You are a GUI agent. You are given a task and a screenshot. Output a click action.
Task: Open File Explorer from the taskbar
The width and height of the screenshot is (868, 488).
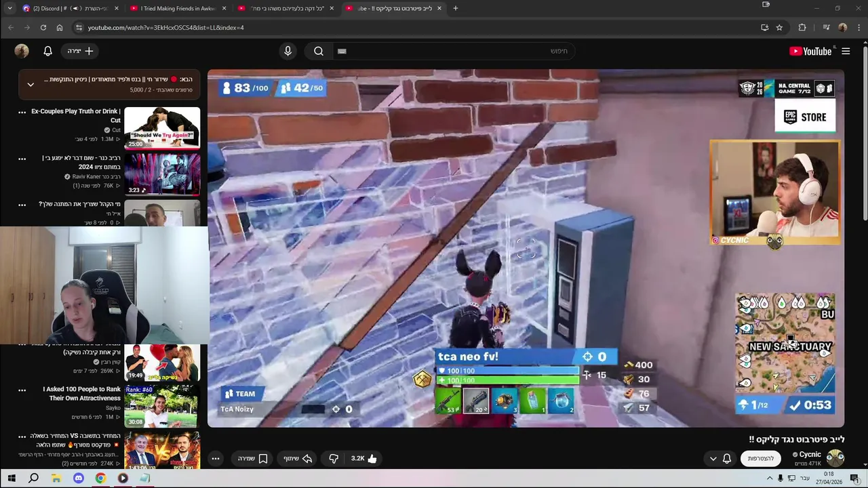click(56, 478)
